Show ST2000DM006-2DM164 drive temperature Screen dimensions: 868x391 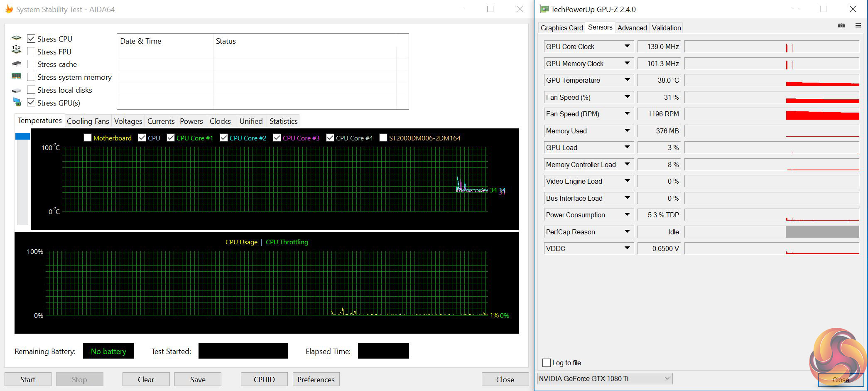coord(383,138)
